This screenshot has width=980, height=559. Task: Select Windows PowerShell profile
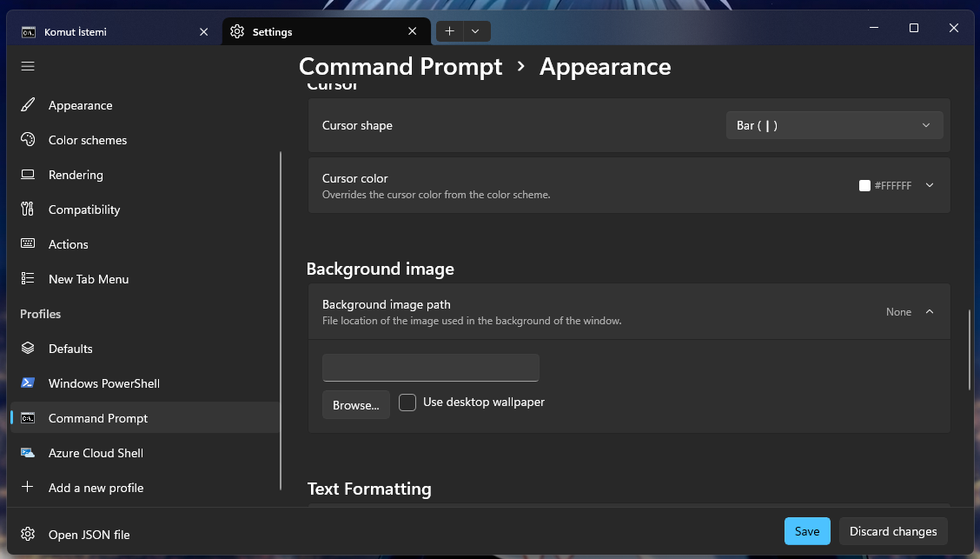pyautogui.click(x=145, y=383)
